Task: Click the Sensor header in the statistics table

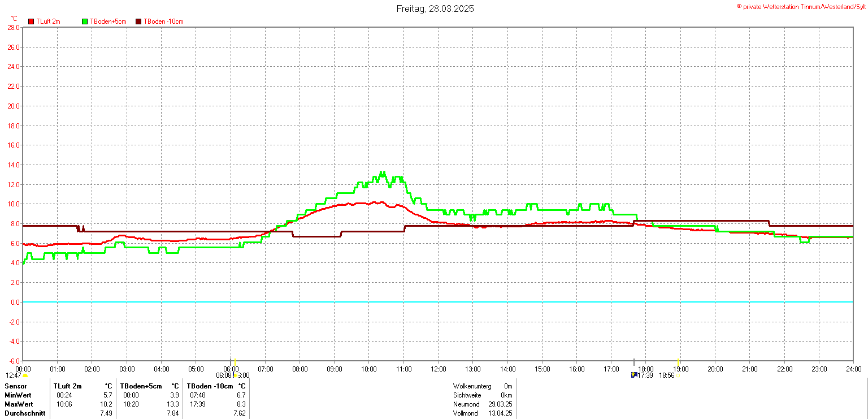Action: tap(15, 386)
